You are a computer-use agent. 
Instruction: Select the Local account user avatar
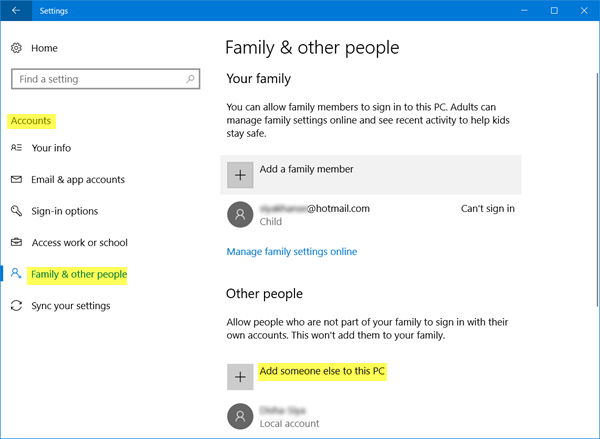(240, 416)
